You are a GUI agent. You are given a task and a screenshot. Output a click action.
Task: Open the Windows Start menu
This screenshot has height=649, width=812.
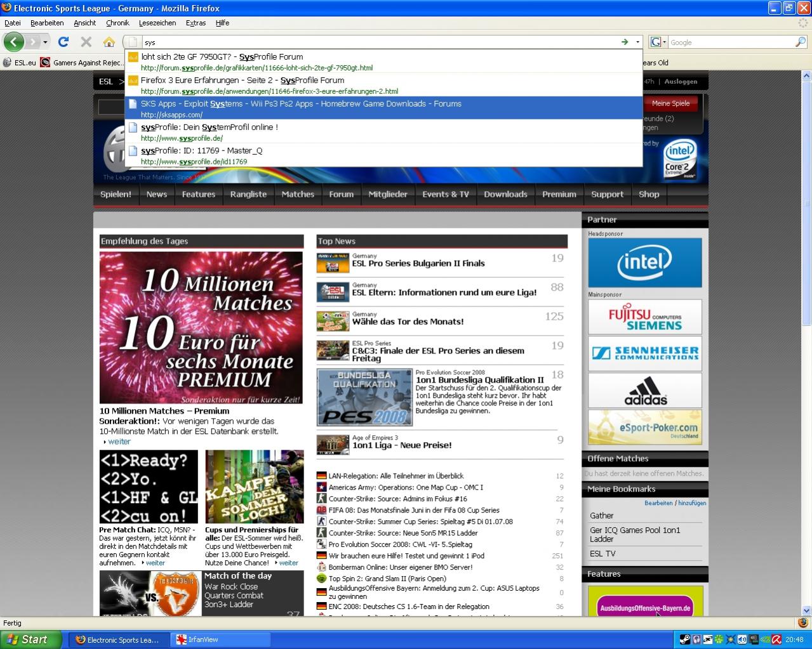click(31, 639)
